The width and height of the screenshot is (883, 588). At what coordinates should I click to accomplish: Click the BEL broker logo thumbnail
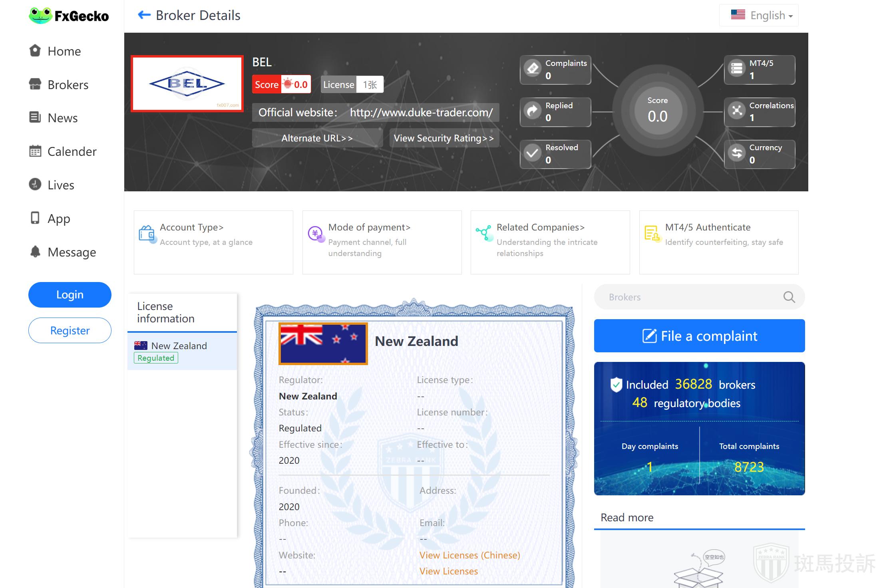pyautogui.click(x=187, y=84)
